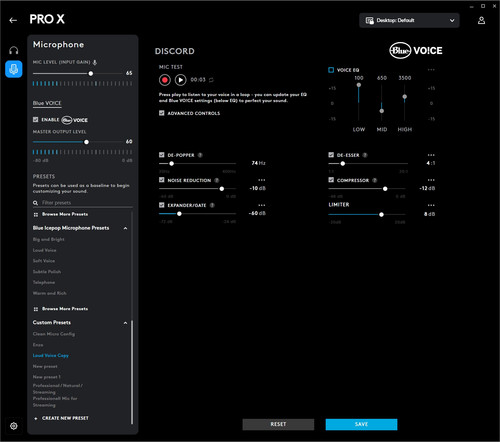Click the Blue VO!CE logo
Screen dimensions: 500x442
pyautogui.click(x=416, y=51)
